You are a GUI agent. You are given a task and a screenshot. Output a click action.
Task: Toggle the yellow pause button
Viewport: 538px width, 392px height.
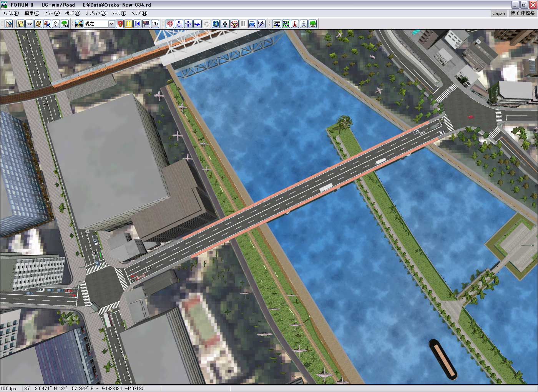click(128, 24)
